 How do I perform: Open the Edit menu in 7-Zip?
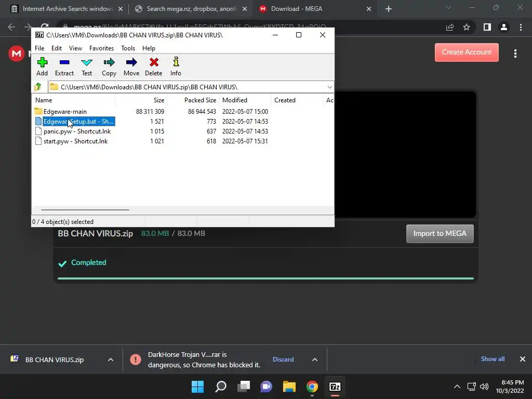(x=56, y=48)
